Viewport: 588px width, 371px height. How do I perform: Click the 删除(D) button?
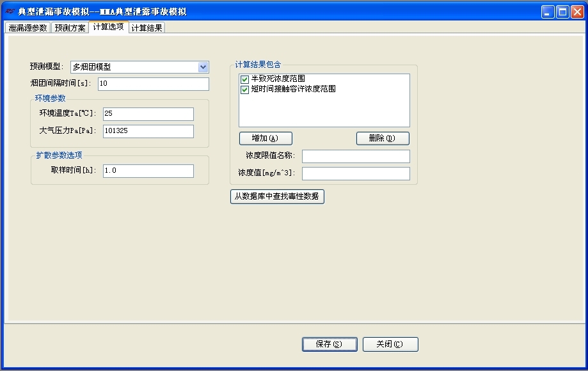pos(383,138)
